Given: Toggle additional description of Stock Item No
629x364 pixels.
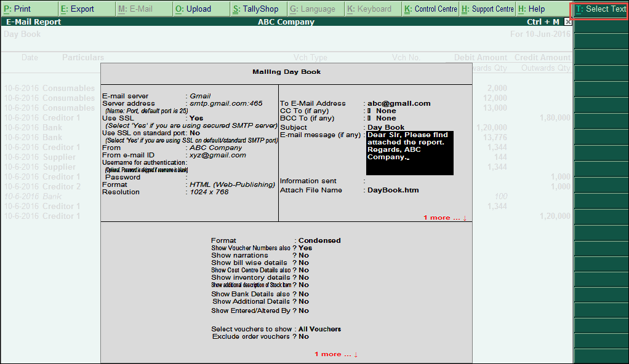Looking at the screenshot, I should coord(303,285).
